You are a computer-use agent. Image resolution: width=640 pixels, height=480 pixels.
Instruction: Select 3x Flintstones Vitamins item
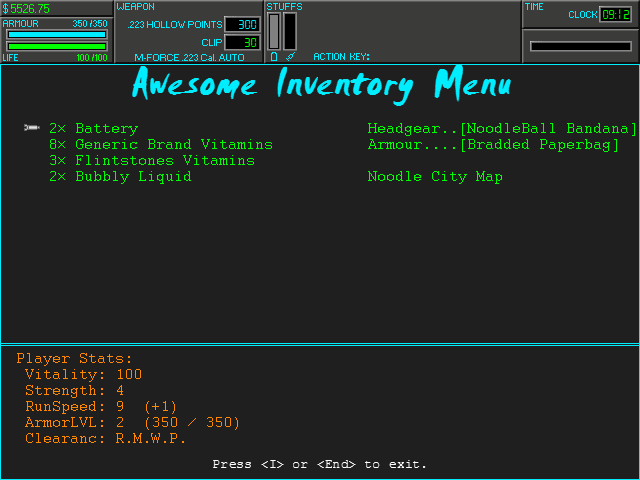152,160
